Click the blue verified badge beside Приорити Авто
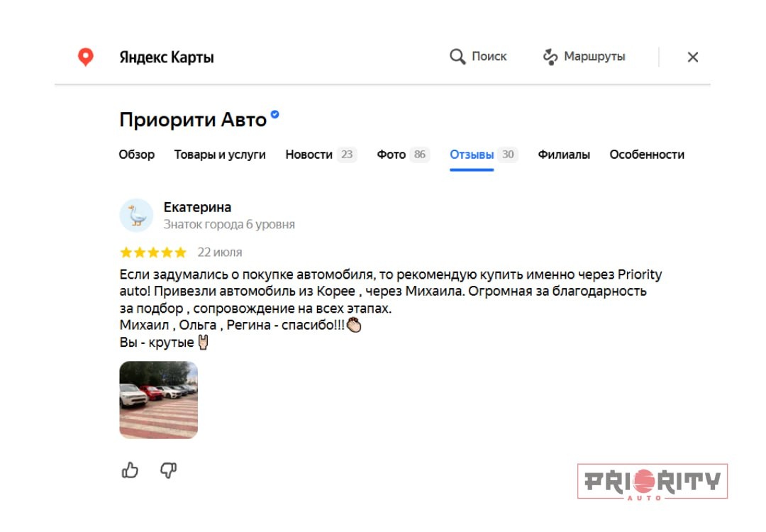The image size is (766, 532). coord(275,114)
